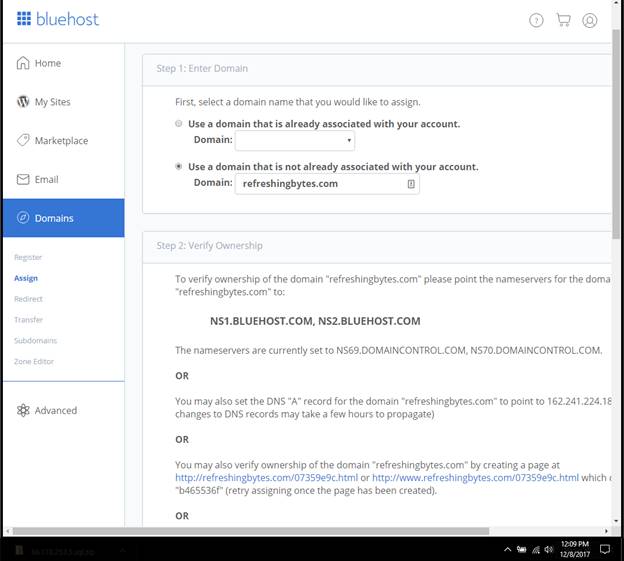Screen dimensions: 624x561
Task: Click the Advanced gear icon
Action: pos(23,410)
